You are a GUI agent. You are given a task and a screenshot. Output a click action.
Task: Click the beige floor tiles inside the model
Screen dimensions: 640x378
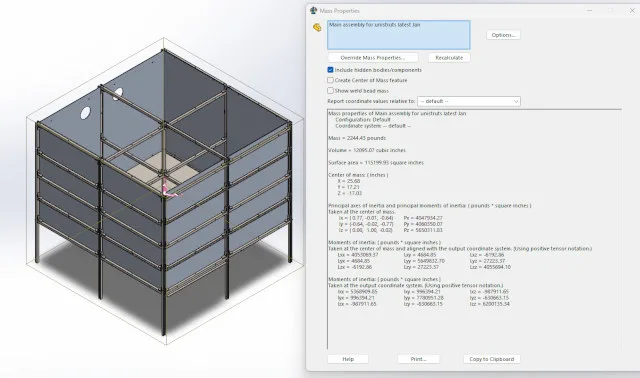163,171
